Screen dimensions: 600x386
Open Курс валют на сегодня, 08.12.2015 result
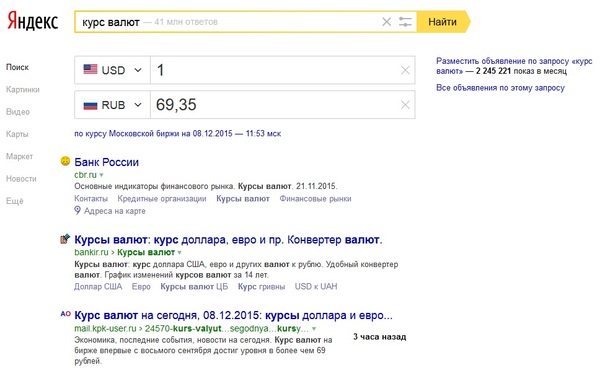233,315
